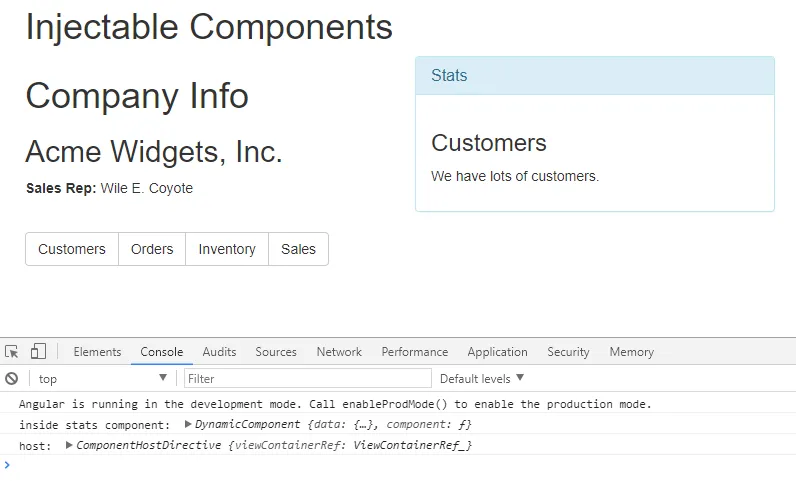Open the Network tab
796x481 pixels.
pos(339,352)
